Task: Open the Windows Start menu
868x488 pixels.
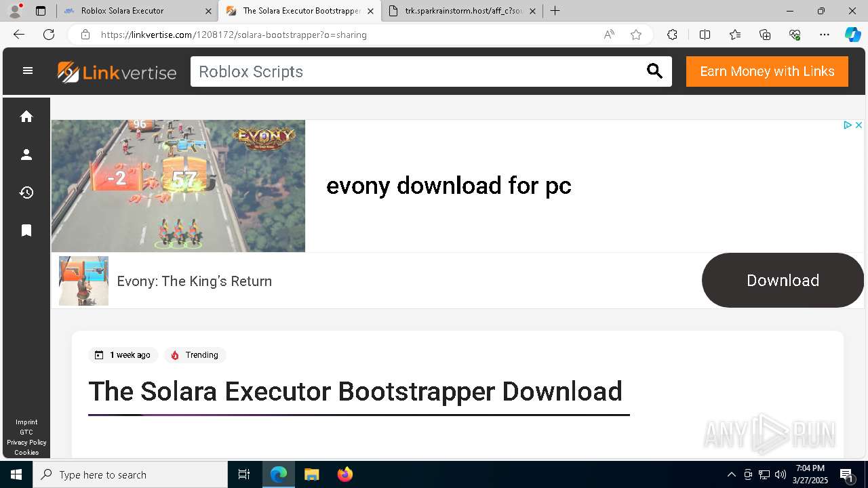Action: [x=16, y=474]
